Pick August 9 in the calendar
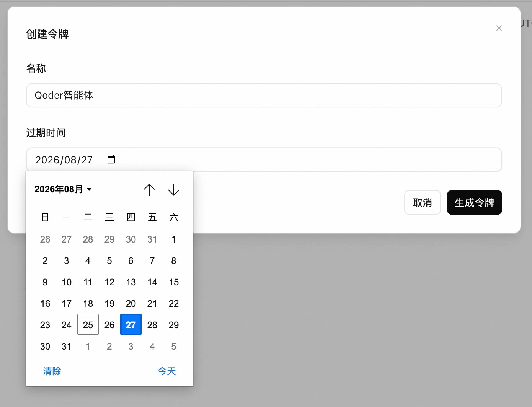Image resolution: width=532 pixels, height=407 pixels. pyautogui.click(x=45, y=282)
